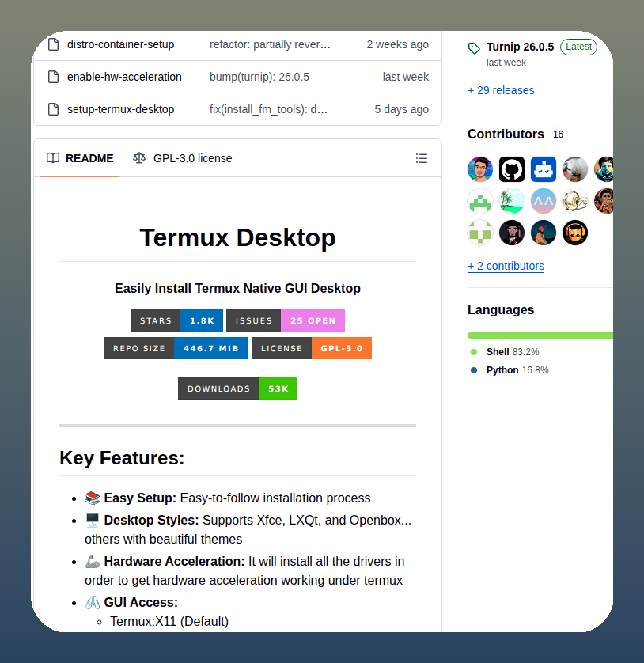Click the Latest release badge
This screenshot has height=663, width=644.
[x=578, y=47]
